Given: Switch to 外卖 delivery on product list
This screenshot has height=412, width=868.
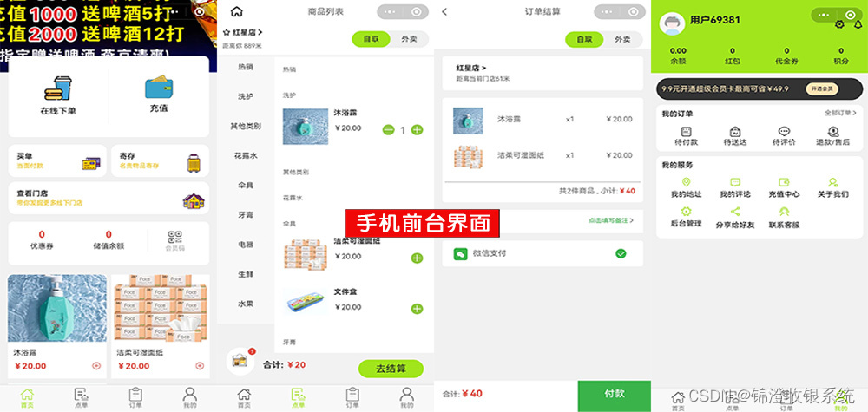Looking at the screenshot, I should [409, 39].
